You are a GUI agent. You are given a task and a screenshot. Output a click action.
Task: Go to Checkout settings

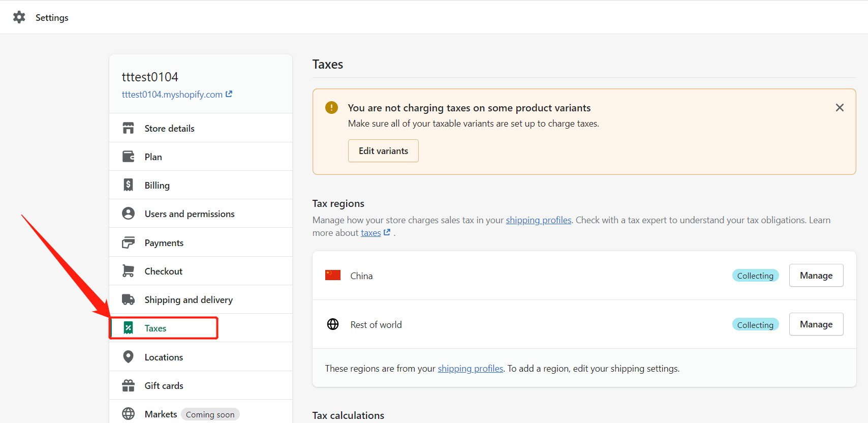[x=201, y=271]
